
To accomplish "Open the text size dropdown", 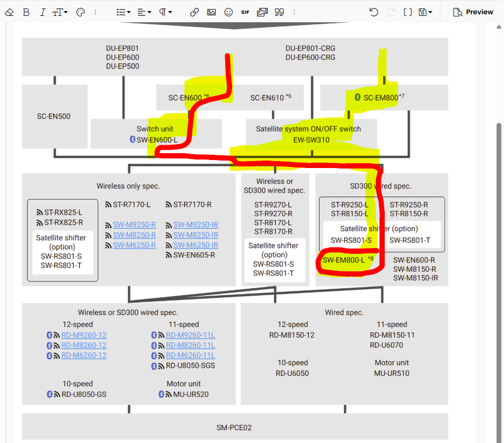I will [60, 12].
